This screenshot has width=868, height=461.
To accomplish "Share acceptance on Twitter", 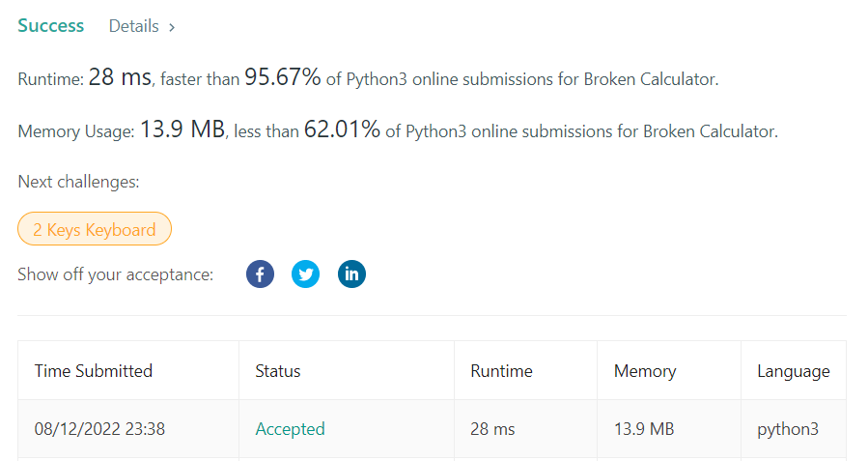I will pyautogui.click(x=305, y=274).
